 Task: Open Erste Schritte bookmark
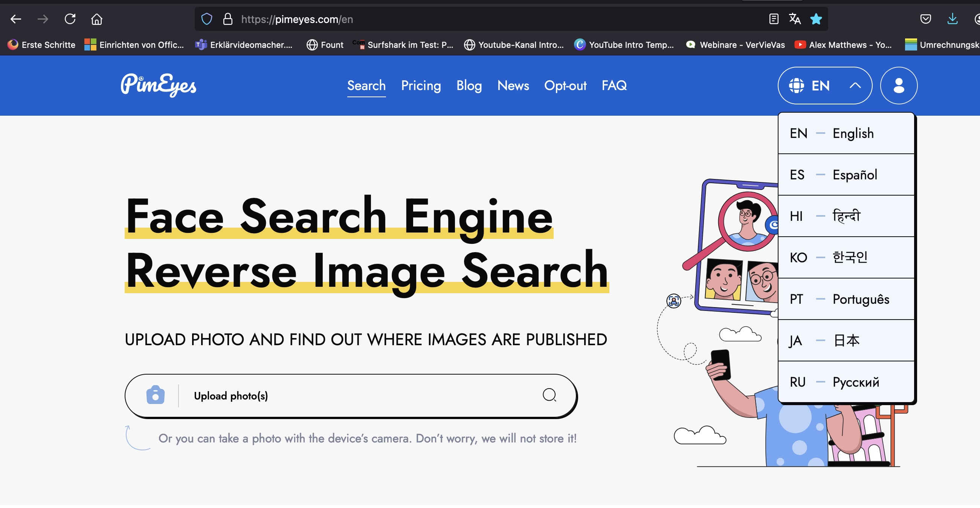(x=41, y=45)
